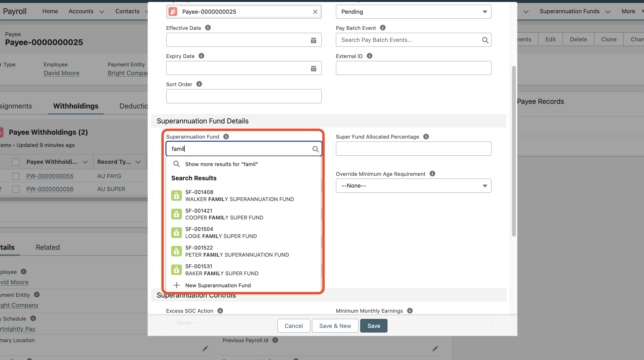Click the Save & New button
Screen dimensions: 644x360
(x=335, y=326)
